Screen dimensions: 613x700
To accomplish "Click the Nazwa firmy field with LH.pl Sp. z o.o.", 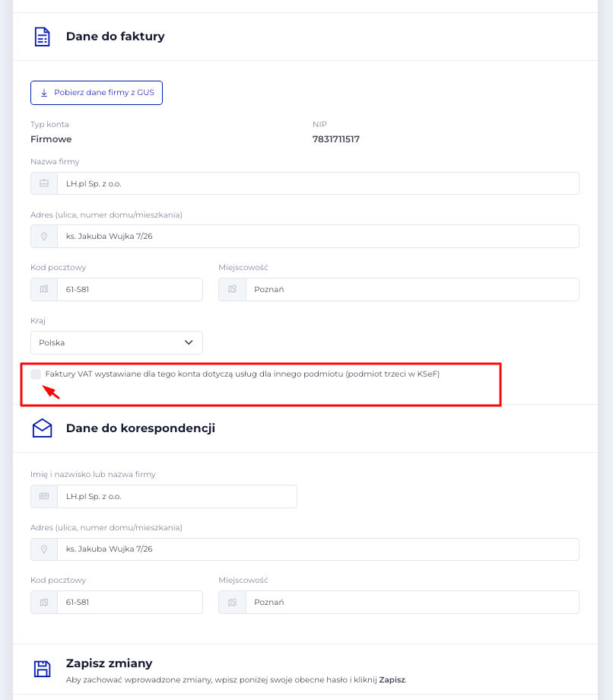I will (317, 183).
